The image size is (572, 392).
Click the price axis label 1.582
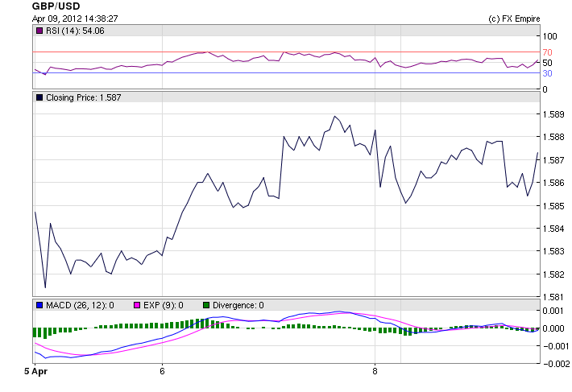(553, 274)
